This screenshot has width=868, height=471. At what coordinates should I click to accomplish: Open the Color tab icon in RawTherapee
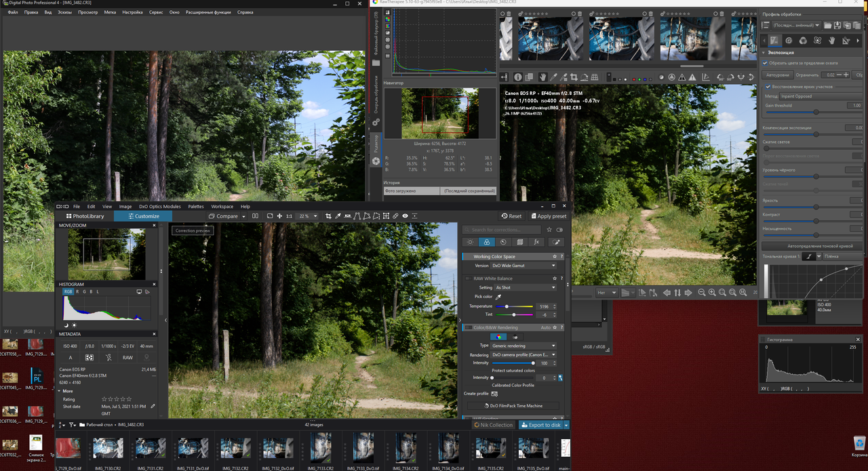pyautogui.click(x=803, y=41)
